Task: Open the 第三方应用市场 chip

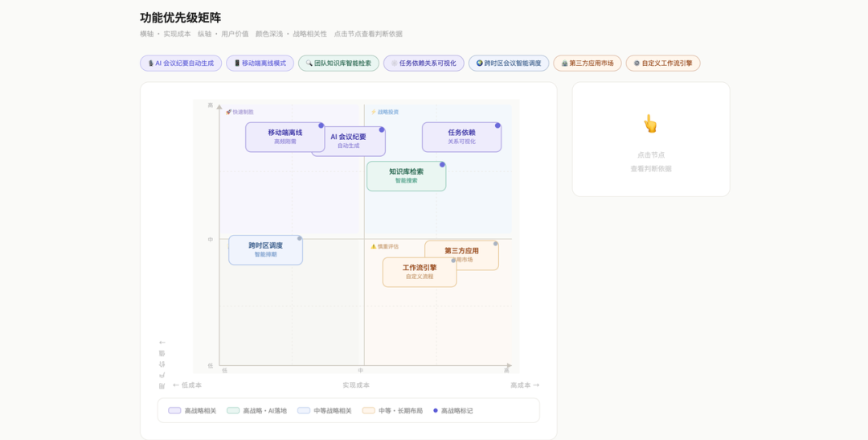Action: (588, 64)
